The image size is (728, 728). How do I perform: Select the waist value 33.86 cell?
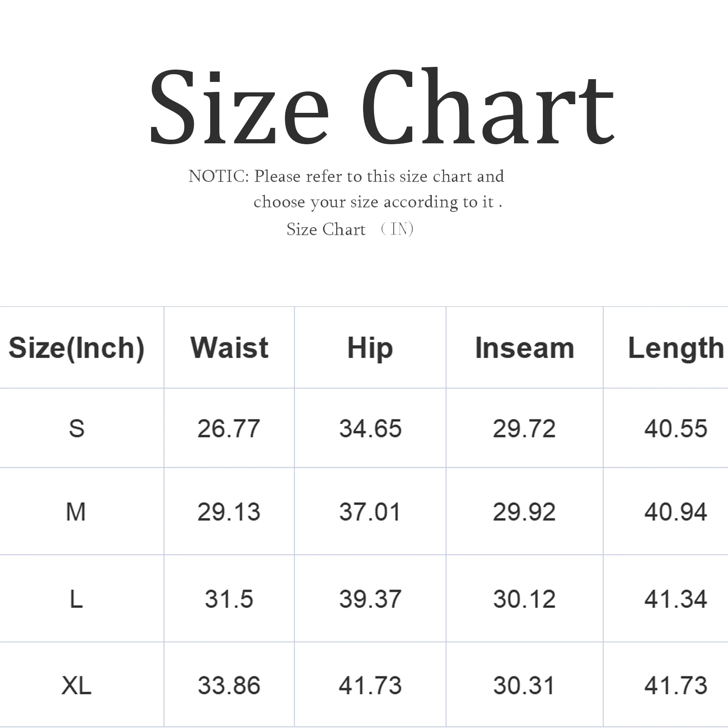[229, 685]
